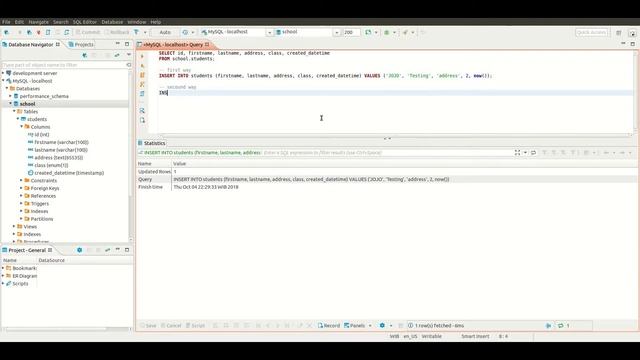Expand the Views folder
This screenshot has width=640, height=360.
14,226
